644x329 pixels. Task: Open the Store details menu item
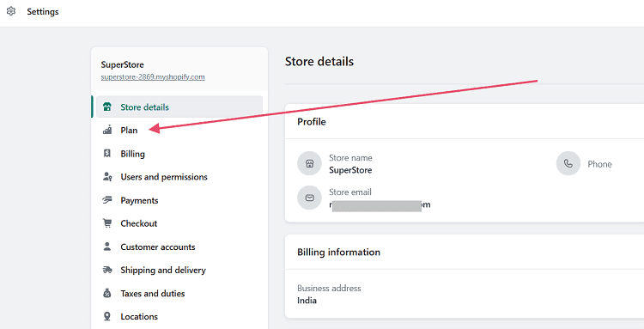click(x=179, y=107)
